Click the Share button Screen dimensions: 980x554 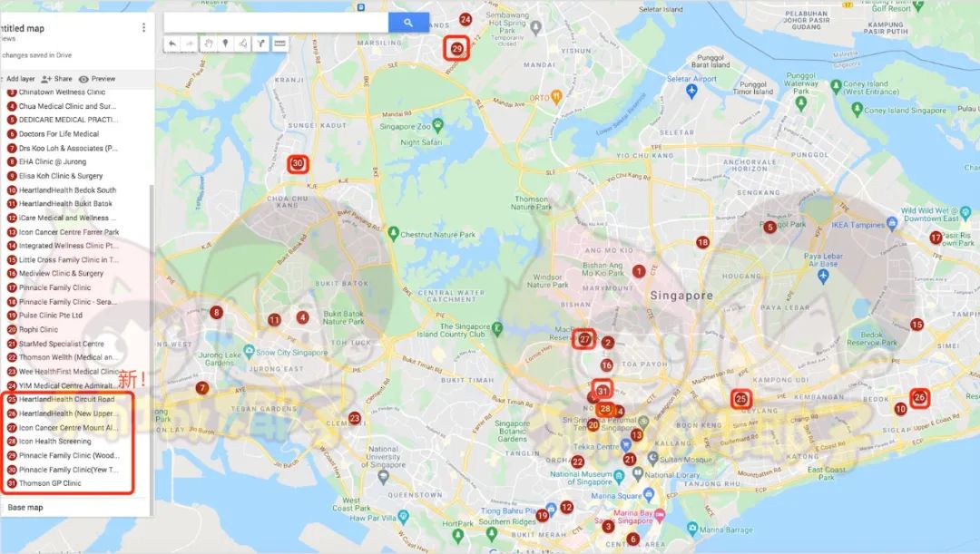point(57,79)
